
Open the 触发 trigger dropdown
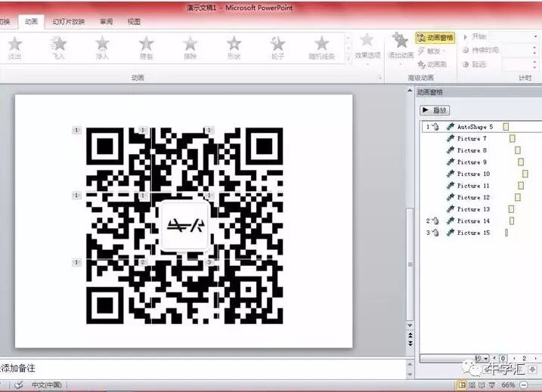click(x=432, y=51)
